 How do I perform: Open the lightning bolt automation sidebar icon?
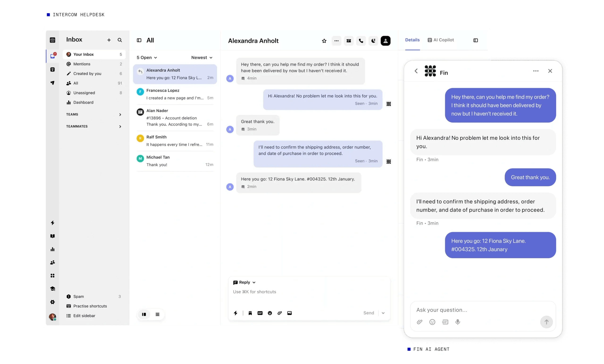52,222
